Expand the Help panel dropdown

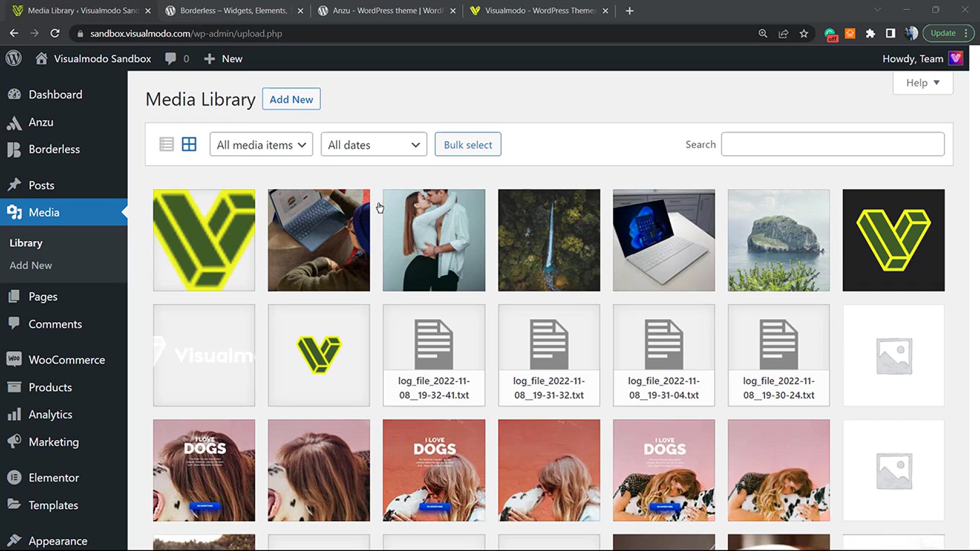923,83
